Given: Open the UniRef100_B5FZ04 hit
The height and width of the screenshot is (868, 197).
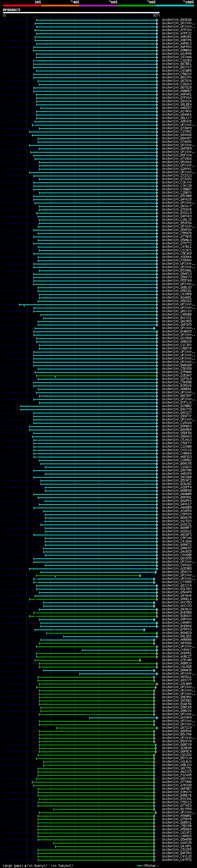Looking at the screenshot, I should [x=177, y=155].
